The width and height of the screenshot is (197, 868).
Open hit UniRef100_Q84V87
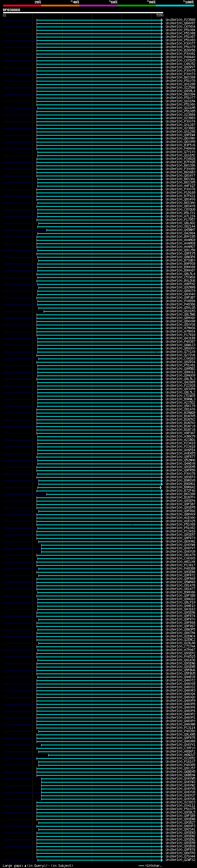pyautogui.click(x=180, y=23)
